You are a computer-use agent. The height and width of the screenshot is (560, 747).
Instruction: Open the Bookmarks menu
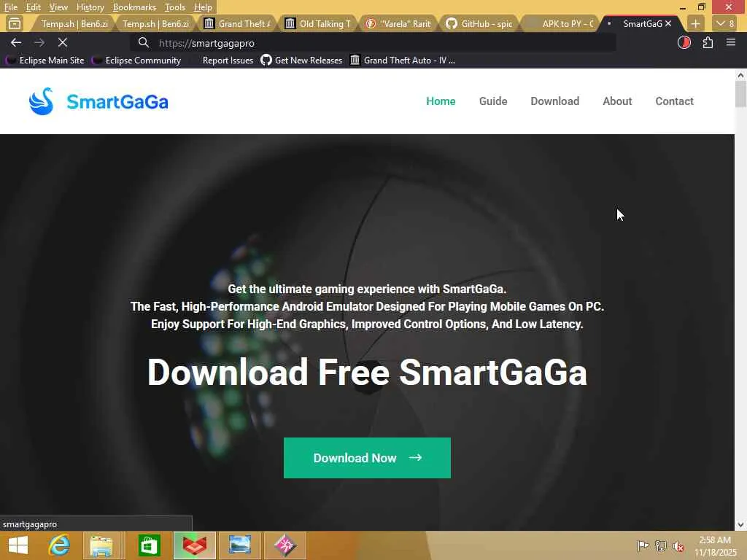pos(134,7)
